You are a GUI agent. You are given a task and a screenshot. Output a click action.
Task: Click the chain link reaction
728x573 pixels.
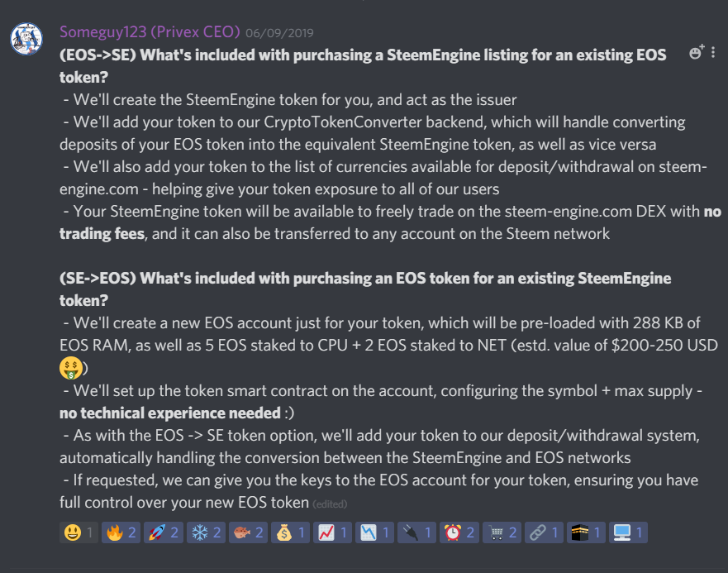(x=545, y=532)
